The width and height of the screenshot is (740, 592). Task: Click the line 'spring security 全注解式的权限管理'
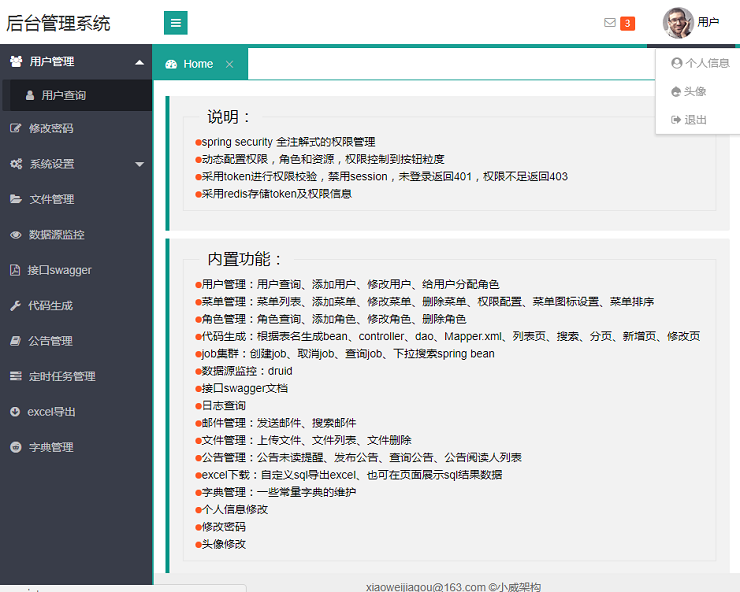(288, 142)
